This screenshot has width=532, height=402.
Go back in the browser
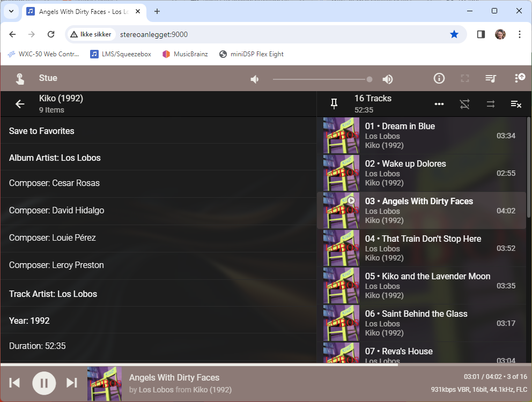click(x=12, y=34)
